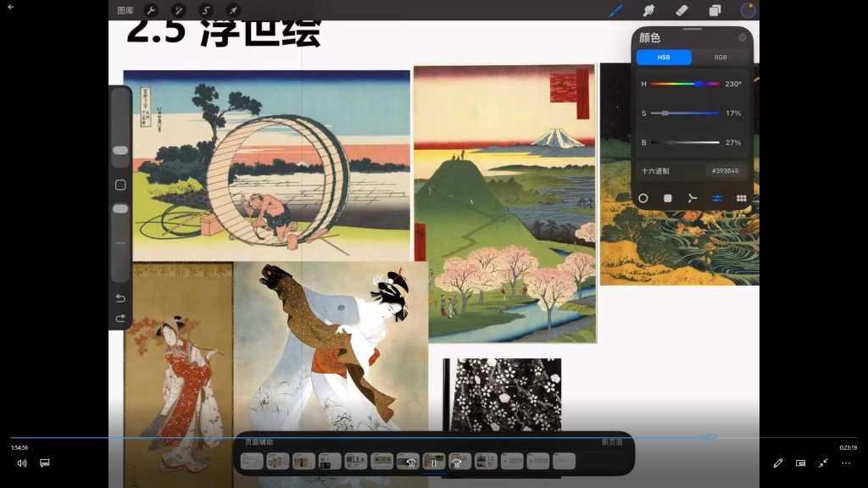Click the brush size slider handle

coord(120,151)
